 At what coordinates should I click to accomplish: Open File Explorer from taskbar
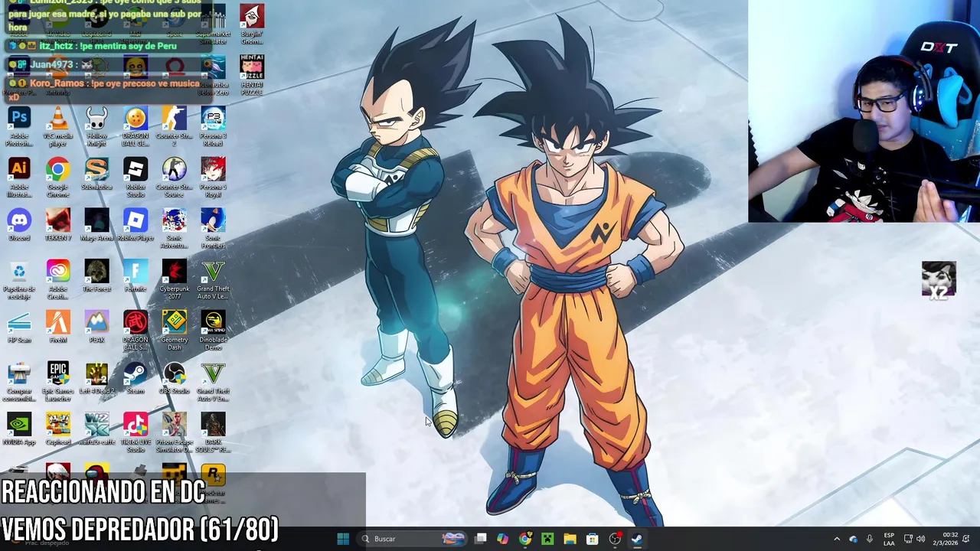point(570,539)
